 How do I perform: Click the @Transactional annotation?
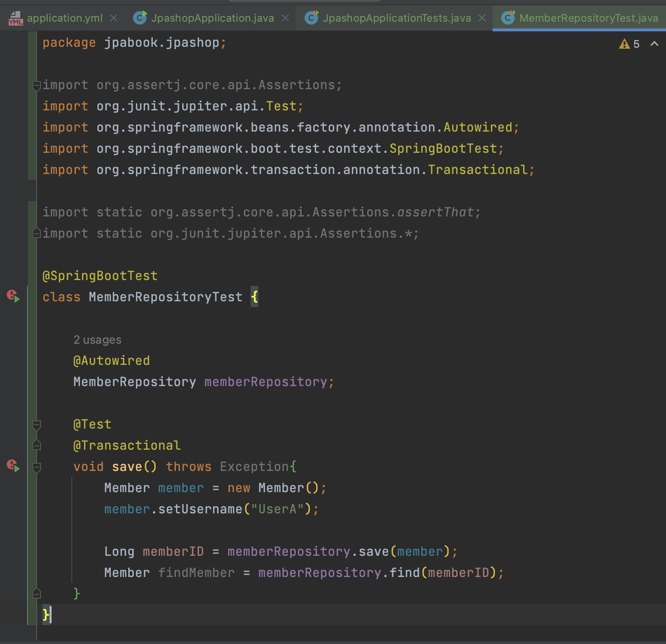click(127, 445)
